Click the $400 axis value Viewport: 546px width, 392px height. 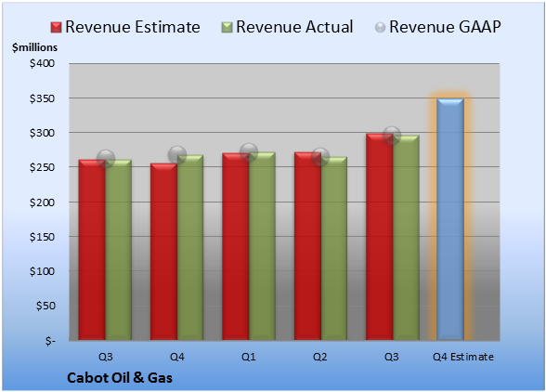click(x=42, y=63)
